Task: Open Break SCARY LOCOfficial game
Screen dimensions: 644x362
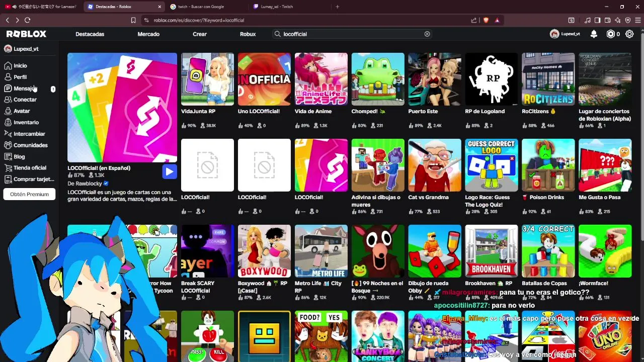Action: tap(207, 251)
